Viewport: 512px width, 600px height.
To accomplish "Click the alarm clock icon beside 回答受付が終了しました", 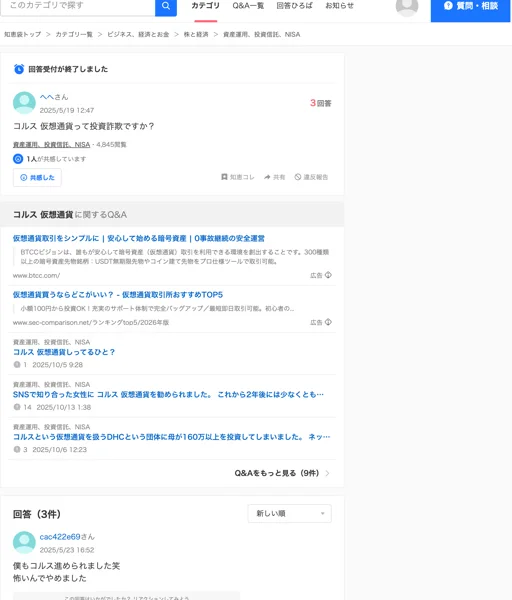I will tap(19, 69).
